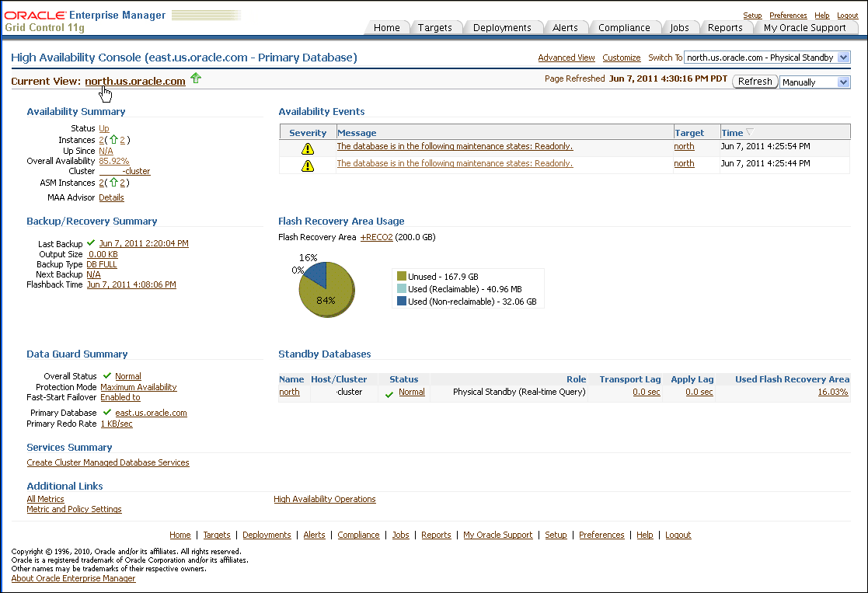Expand the Manually refresh interval dropdown
Viewport: 868px width, 593px height.
point(843,82)
